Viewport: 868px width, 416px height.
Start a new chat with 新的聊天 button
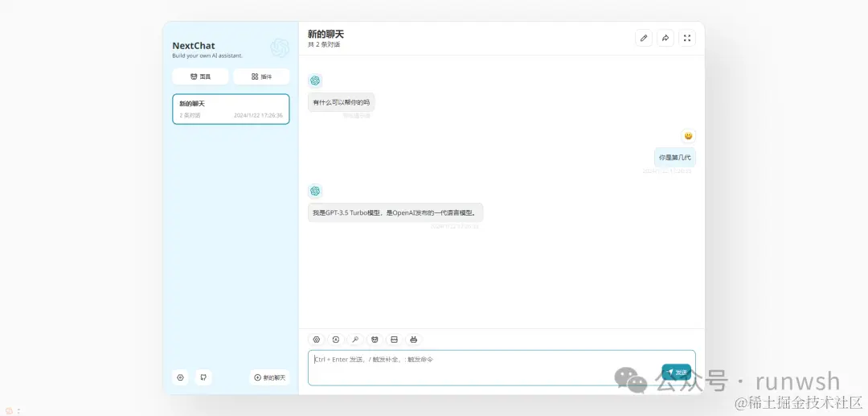tap(269, 377)
